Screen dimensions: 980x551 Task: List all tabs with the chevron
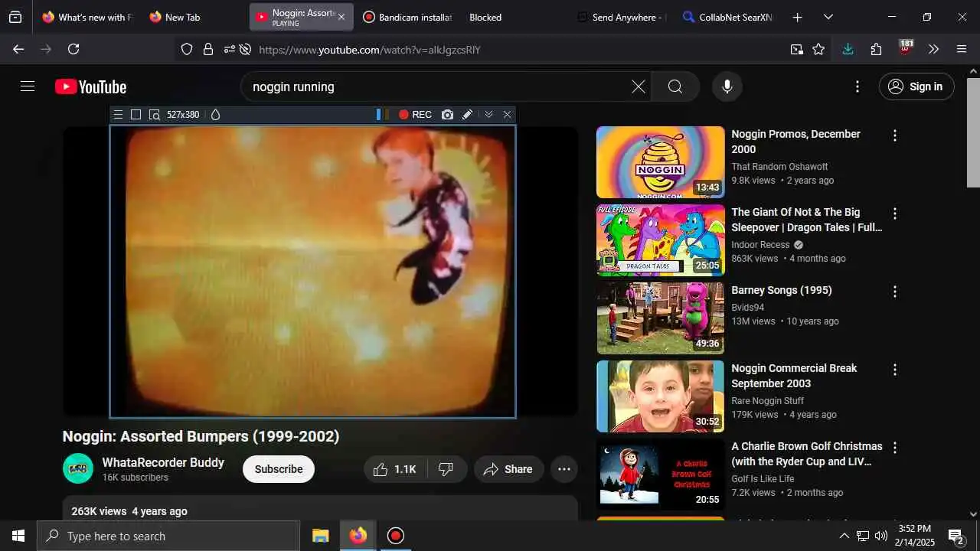click(x=828, y=17)
